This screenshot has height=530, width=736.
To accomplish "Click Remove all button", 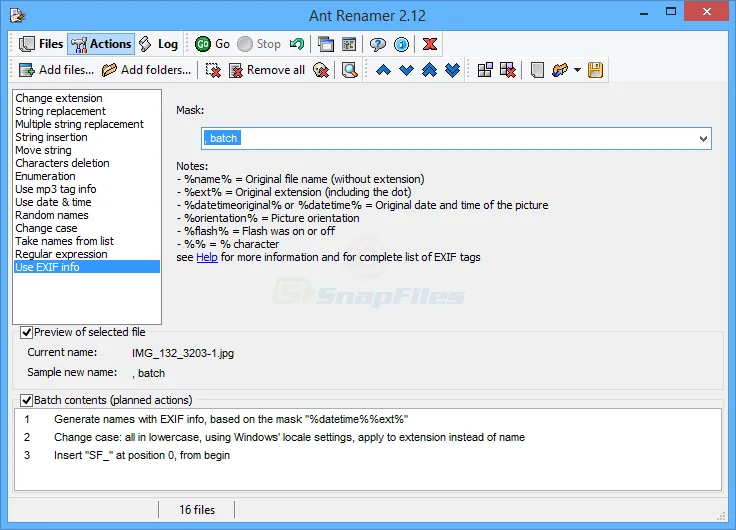I will click(267, 70).
